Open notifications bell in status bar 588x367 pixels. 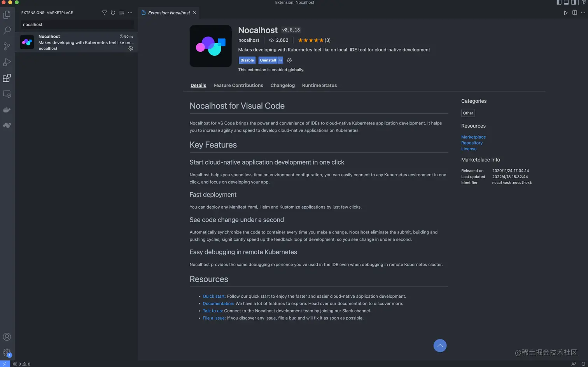click(583, 364)
